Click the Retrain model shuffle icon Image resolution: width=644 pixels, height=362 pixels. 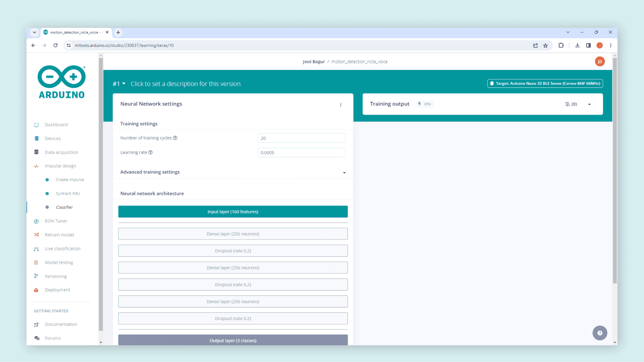36,235
